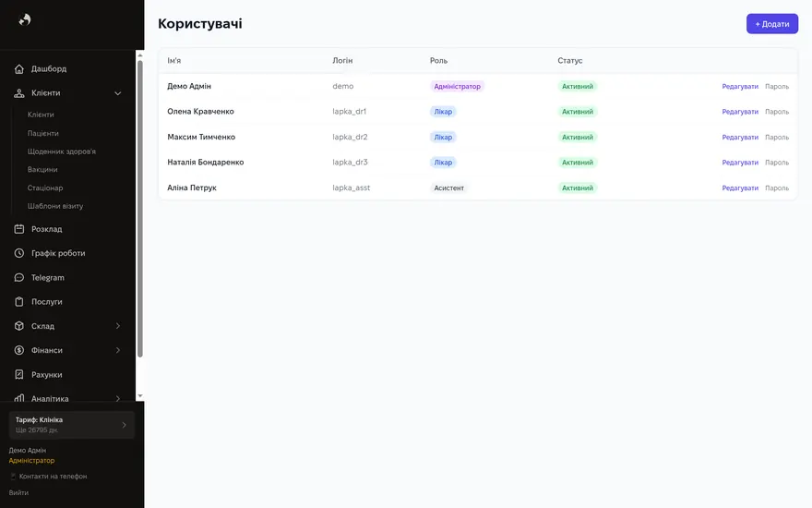Click the name Наталія Бондаренко
This screenshot has width=812, height=508.
click(206, 163)
